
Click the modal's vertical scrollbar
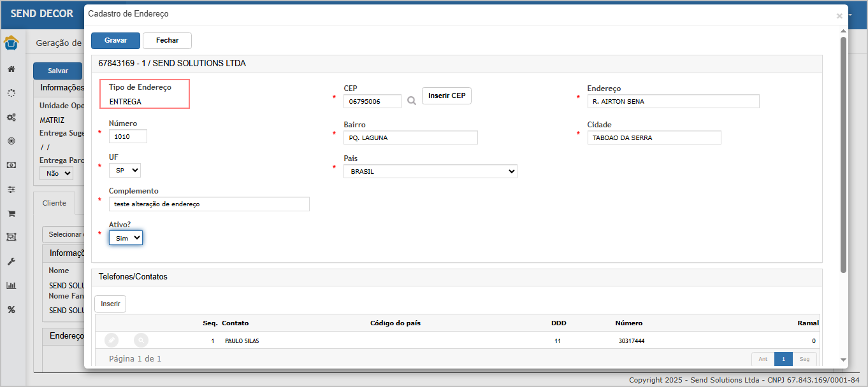click(843, 153)
